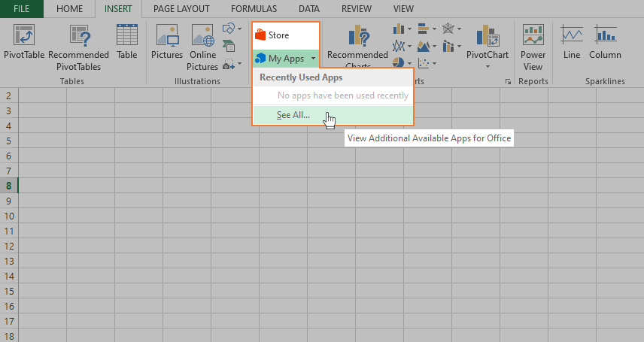
Task: Insert a SmartArt graphic
Action: pos(229,46)
